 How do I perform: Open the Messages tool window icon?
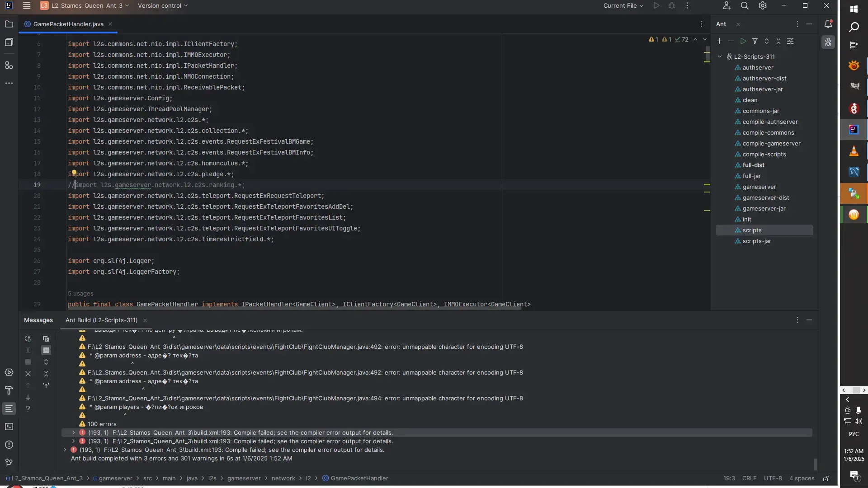(9, 408)
